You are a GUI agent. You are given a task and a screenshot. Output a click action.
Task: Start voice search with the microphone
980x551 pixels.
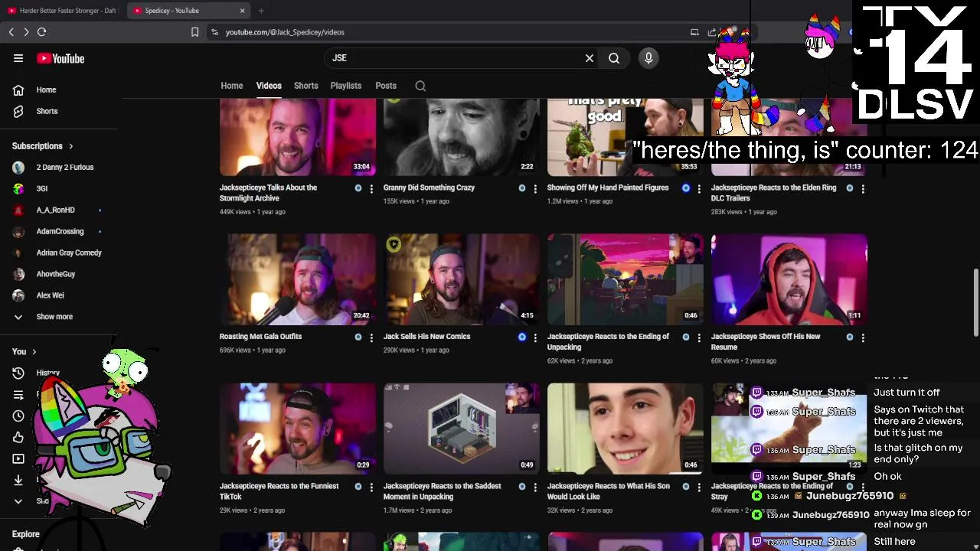click(x=648, y=58)
